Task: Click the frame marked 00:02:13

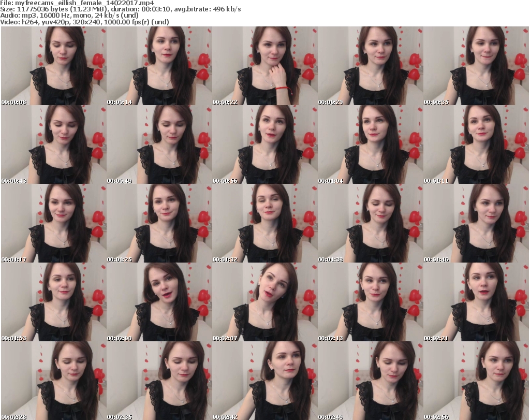Action: pos(371,302)
